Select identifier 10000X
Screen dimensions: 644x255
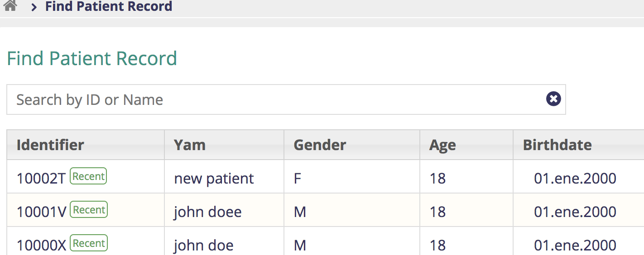[42, 245]
